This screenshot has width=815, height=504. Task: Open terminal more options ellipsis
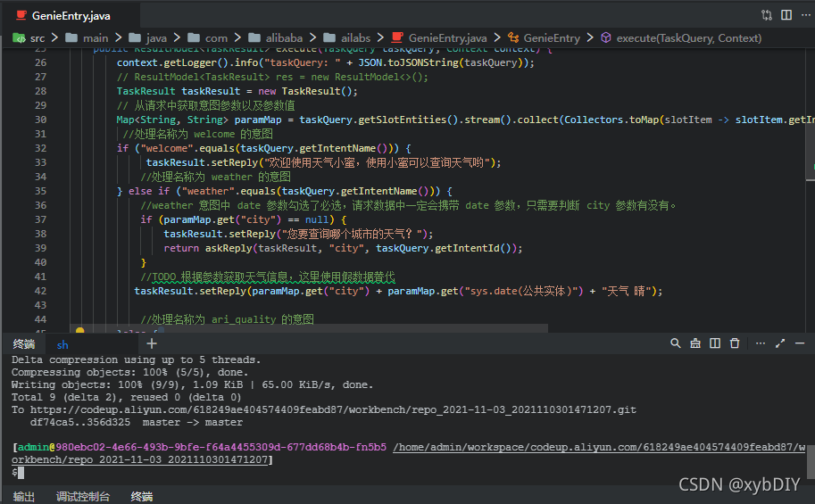(760, 343)
